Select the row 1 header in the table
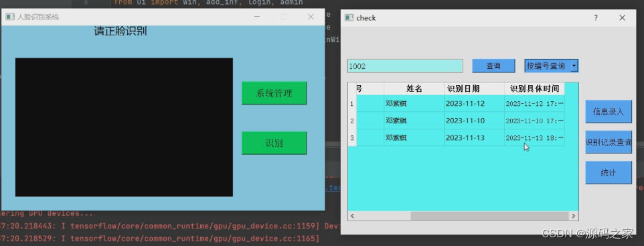The width and height of the screenshot is (644, 246). (352, 104)
